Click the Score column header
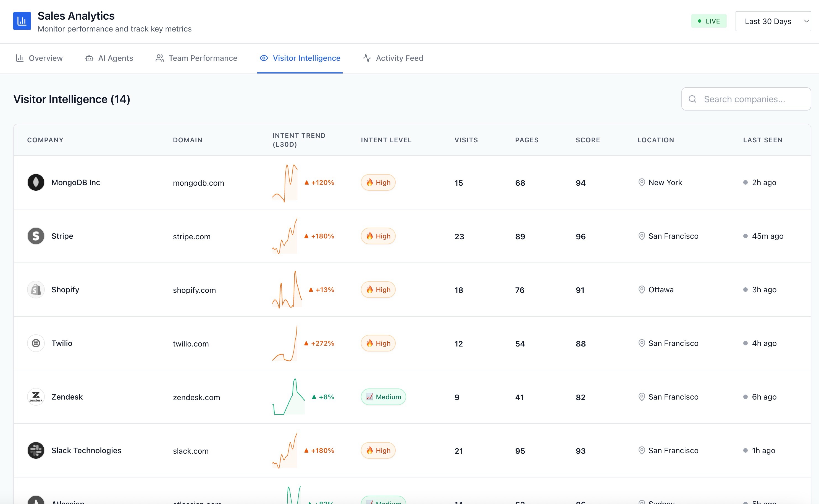Viewport: 819px width, 504px height. [588, 140]
